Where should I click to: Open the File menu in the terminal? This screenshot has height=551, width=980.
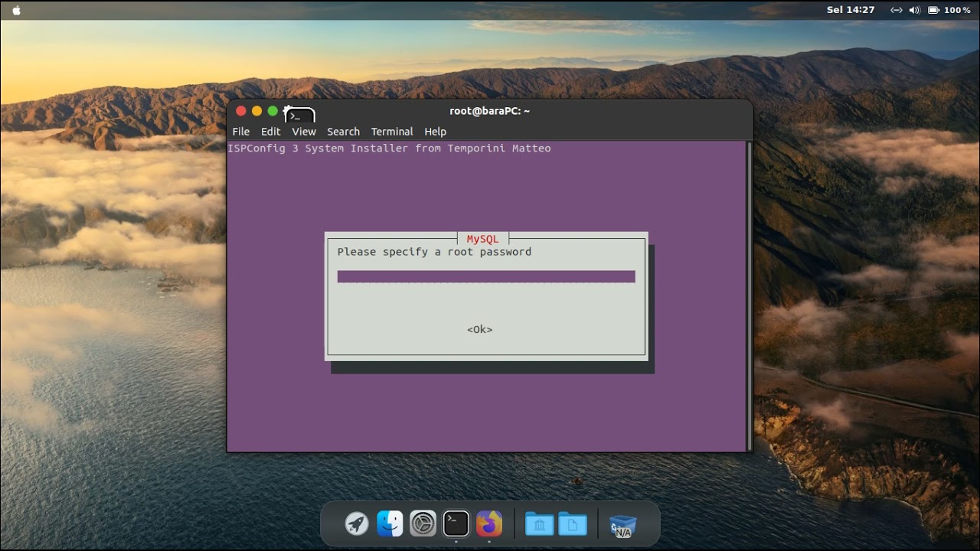240,132
